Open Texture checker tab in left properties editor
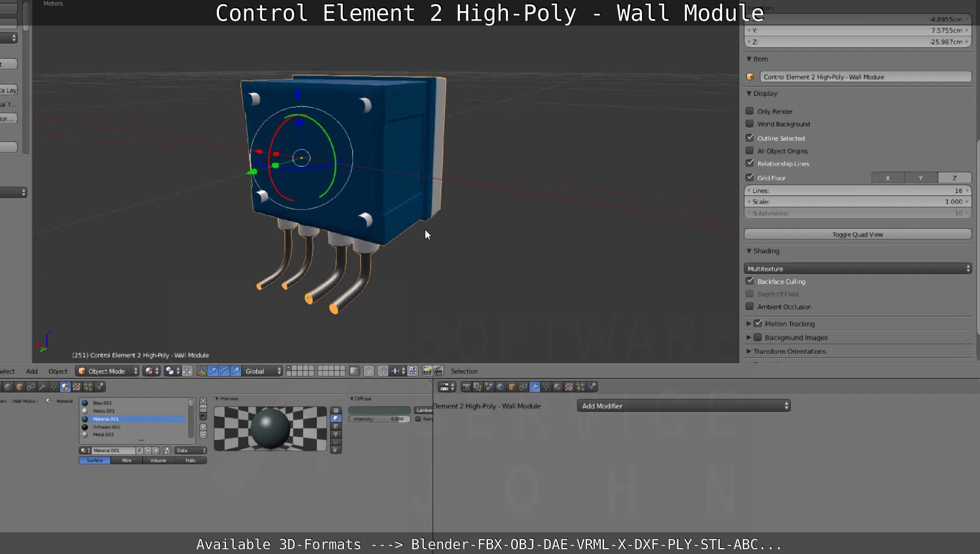980x554 pixels. pyautogui.click(x=76, y=387)
